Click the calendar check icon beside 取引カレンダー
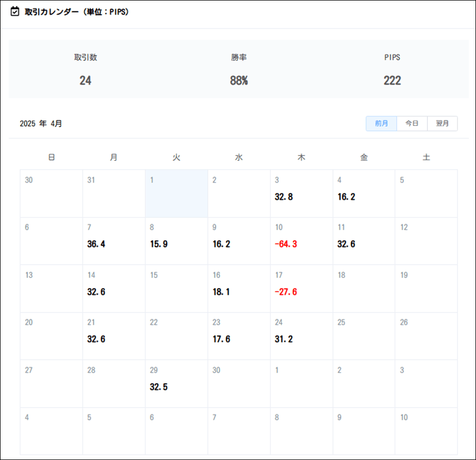This screenshot has width=476, height=460. [x=15, y=12]
